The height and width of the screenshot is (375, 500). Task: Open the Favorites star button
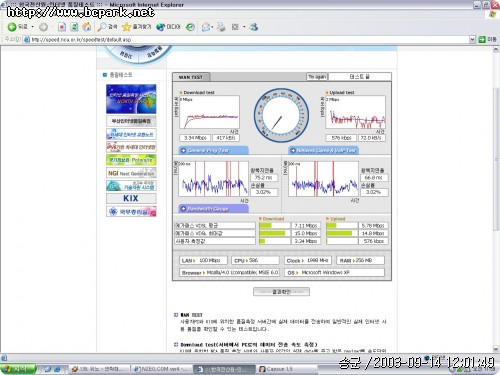pyautogui.click(x=137, y=27)
